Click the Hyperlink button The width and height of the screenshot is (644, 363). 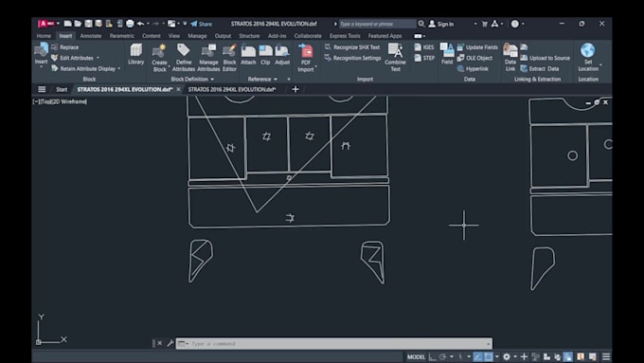473,68
